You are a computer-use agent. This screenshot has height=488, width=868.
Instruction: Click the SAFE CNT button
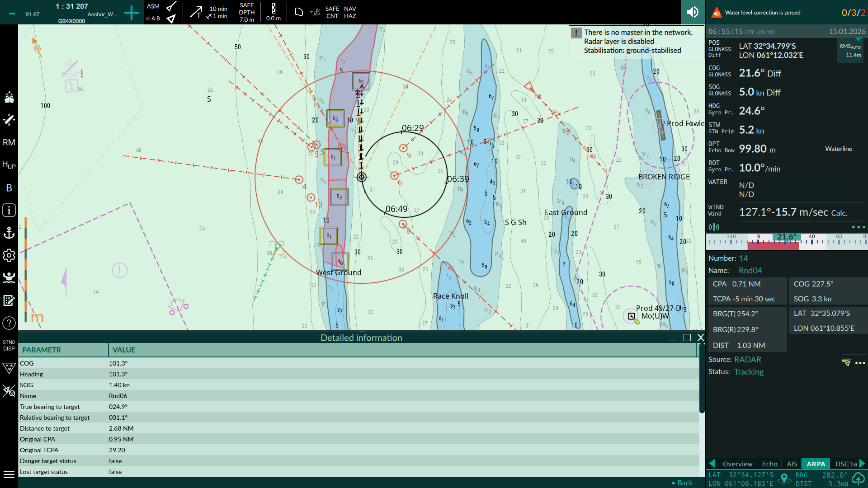[332, 12]
